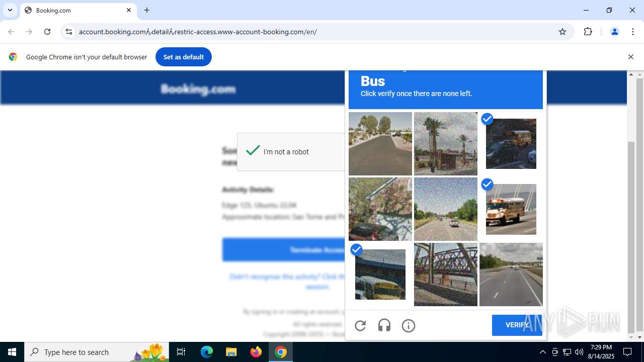Open the Extensions puzzle icon
The width and height of the screenshot is (644, 362).
click(x=588, y=32)
